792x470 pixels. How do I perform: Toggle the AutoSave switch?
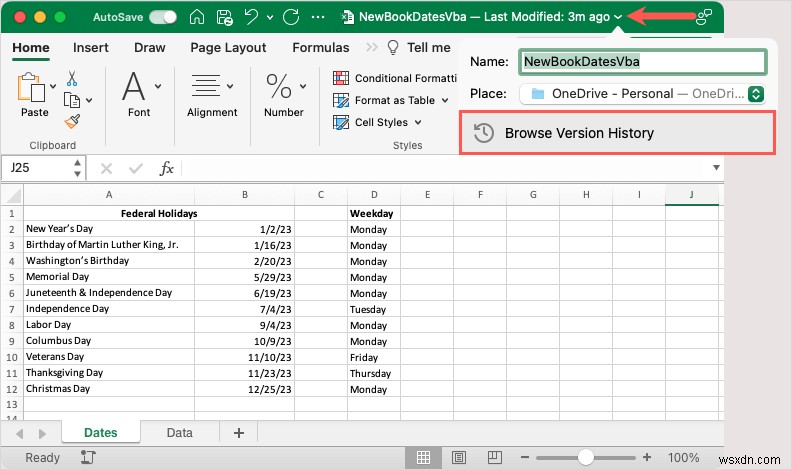point(163,17)
